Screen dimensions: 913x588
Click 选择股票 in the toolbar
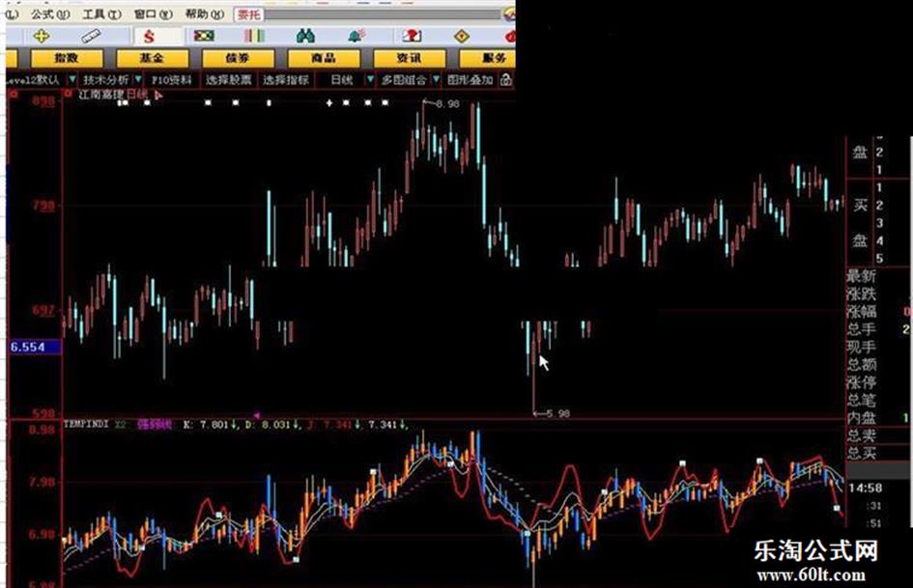(x=228, y=80)
